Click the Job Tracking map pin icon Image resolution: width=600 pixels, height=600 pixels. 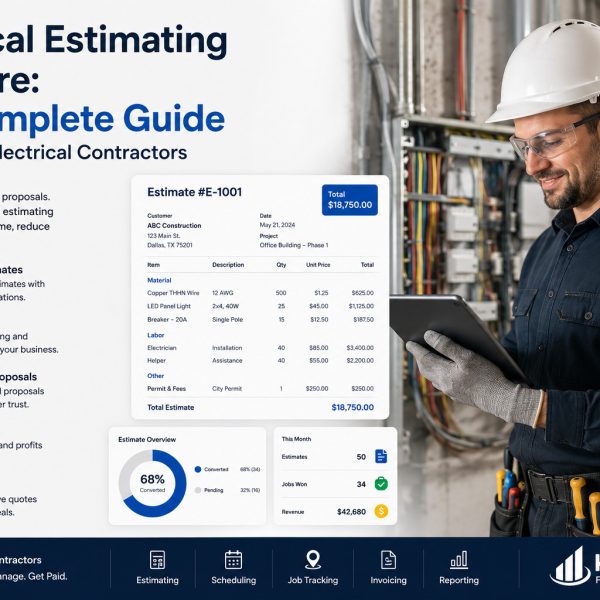tap(313, 560)
